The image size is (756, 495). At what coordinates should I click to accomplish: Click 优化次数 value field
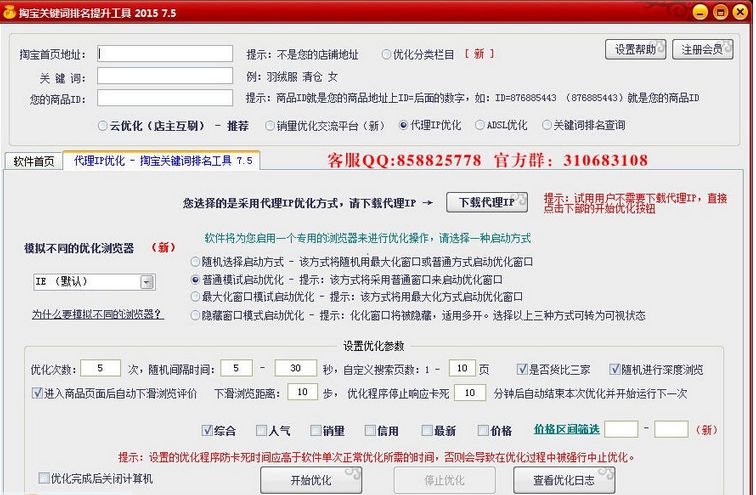point(100,368)
